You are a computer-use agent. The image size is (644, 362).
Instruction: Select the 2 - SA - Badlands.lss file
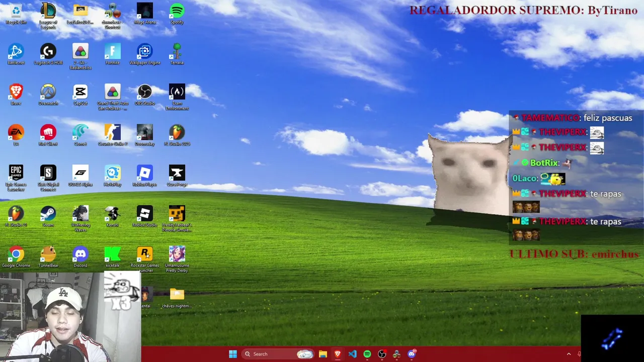tap(80, 57)
